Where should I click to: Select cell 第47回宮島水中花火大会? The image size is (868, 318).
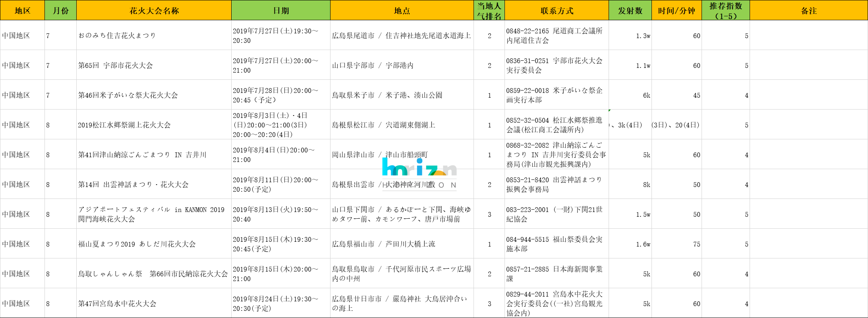[x=154, y=303]
